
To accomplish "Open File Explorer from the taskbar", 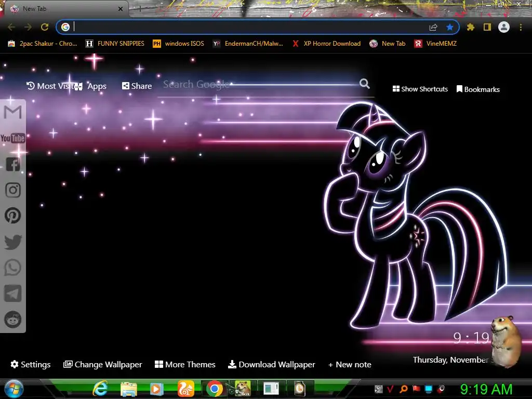I will coord(129,389).
